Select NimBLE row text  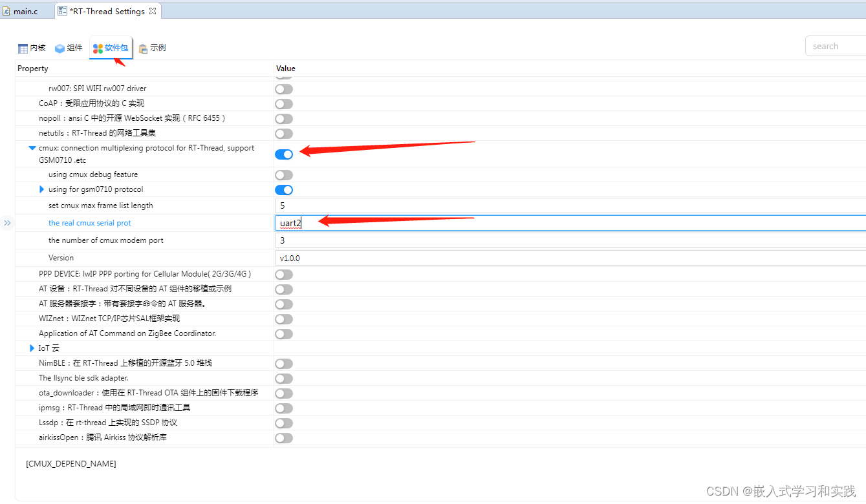125,363
